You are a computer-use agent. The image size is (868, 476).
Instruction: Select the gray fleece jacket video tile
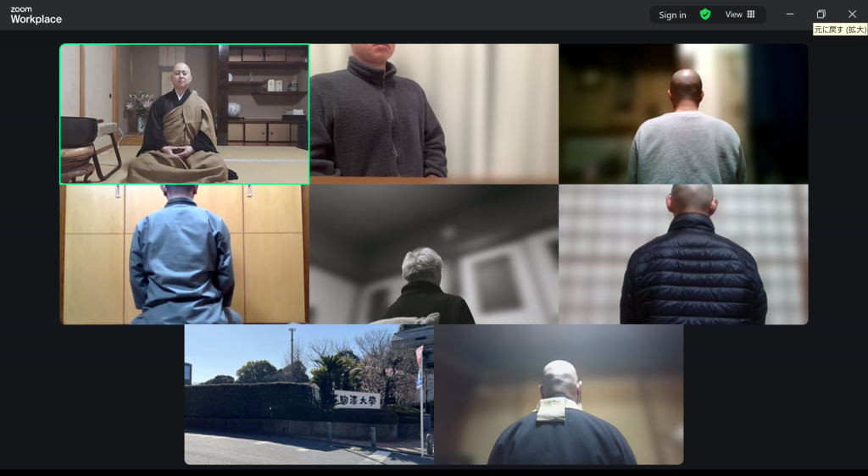click(x=433, y=113)
